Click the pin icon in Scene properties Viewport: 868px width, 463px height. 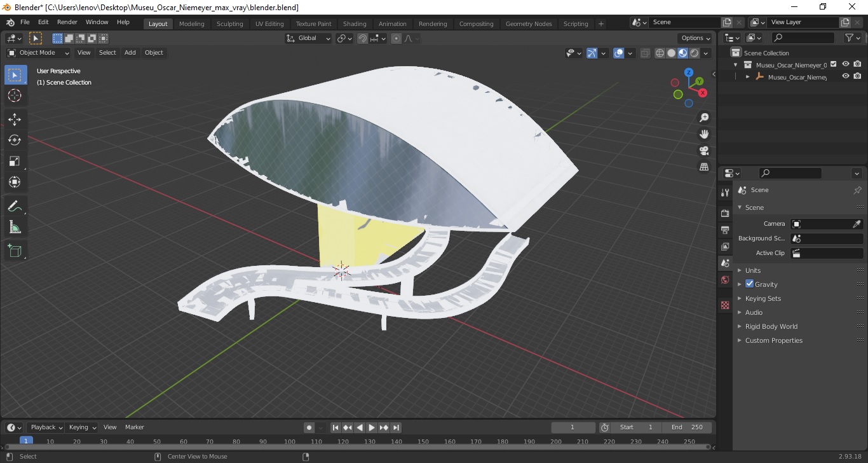[x=857, y=190]
